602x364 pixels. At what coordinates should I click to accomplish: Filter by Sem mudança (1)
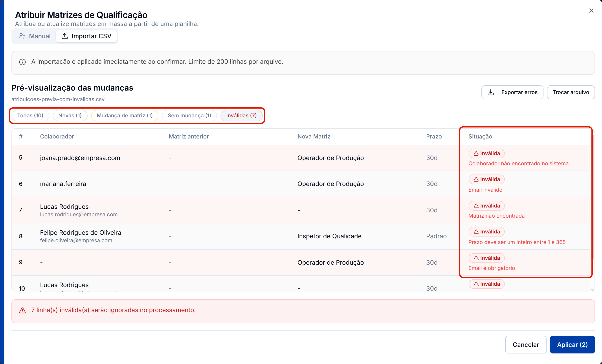tap(189, 115)
